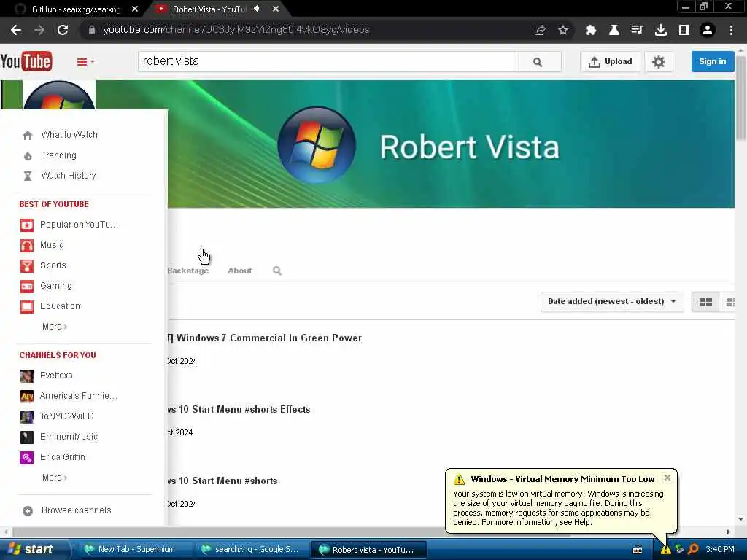Toggle the side panel icon

[x=684, y=30]
